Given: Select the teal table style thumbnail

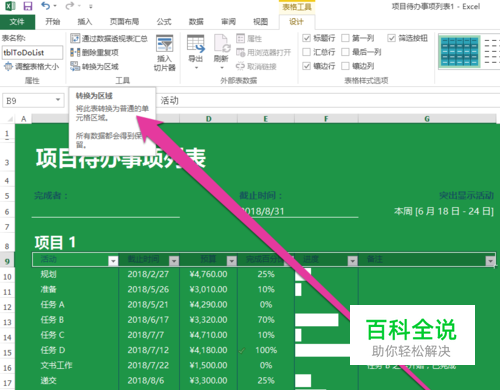Looking at the screenshot, I should click(x=459, y=52).
